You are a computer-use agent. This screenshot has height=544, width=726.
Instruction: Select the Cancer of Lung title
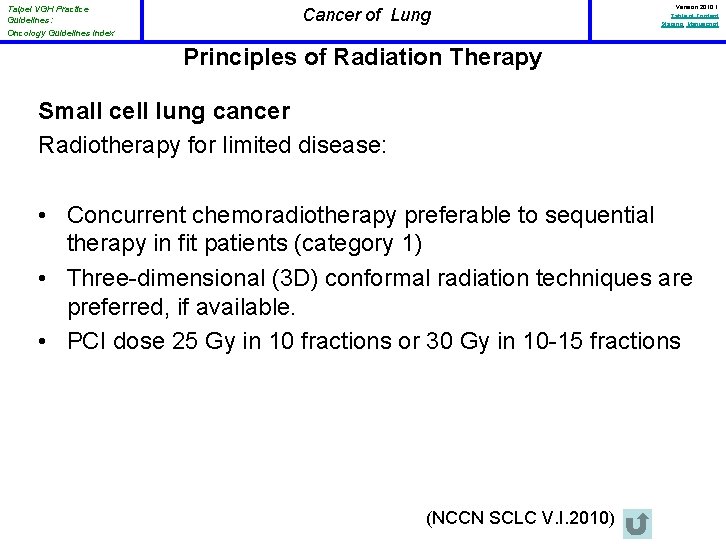[366, 15]
